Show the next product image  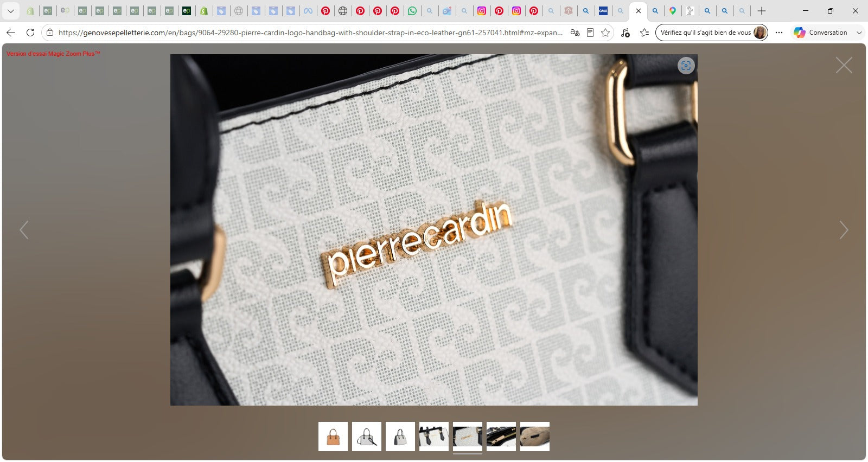[x=844, y=230]
